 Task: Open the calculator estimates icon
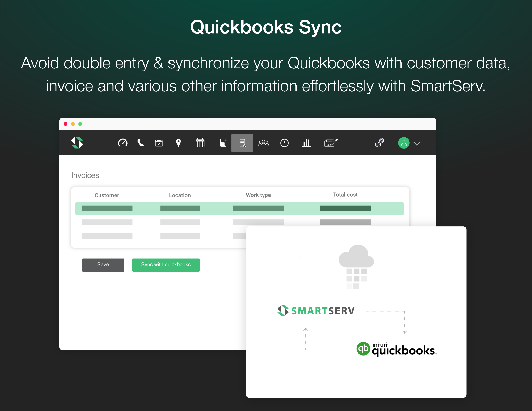pyautogui.click(x=223, y=143)
